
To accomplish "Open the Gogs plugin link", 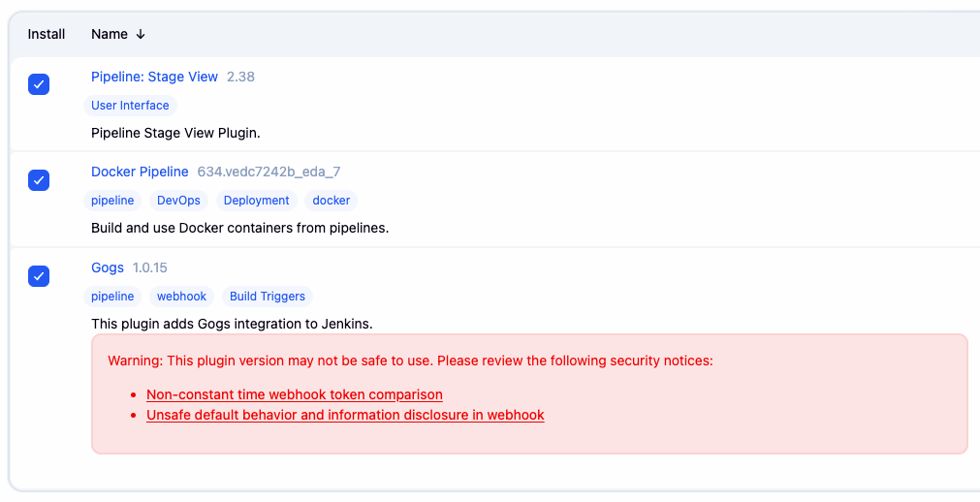I will [x=108, y=267].
